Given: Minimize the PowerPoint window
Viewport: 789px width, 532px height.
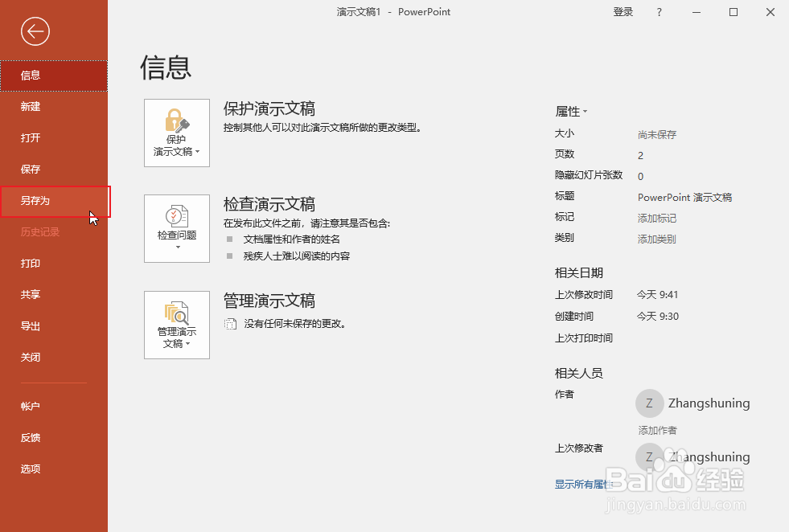Looking at the screenshot, I should tap(697, 12).
